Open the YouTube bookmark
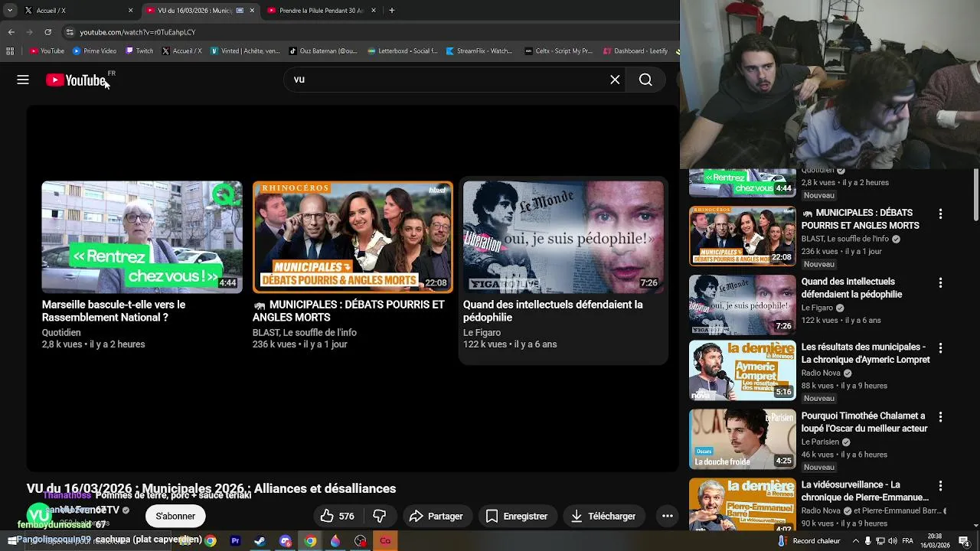The width and height of the screenshot is (980, 551). coord(47,51)
